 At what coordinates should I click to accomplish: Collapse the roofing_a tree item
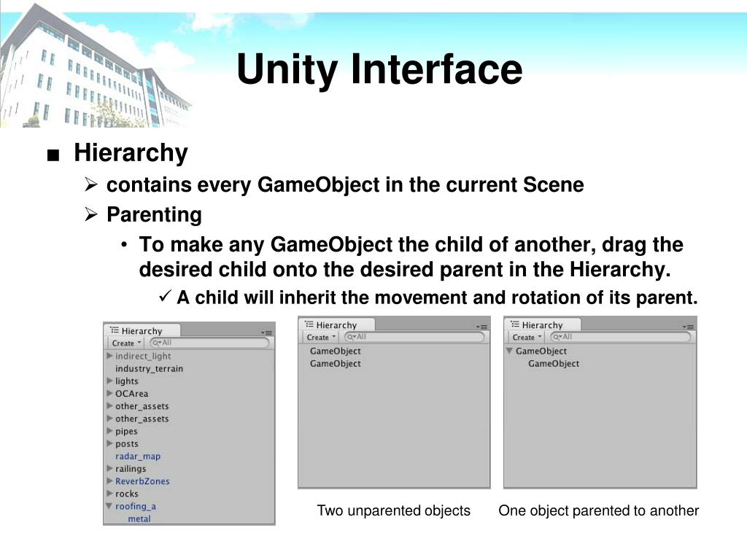[109, 506]
